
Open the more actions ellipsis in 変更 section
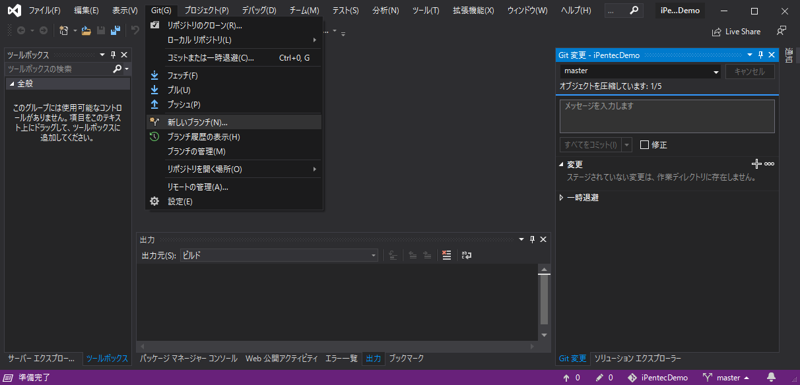(x=769, y=164)
